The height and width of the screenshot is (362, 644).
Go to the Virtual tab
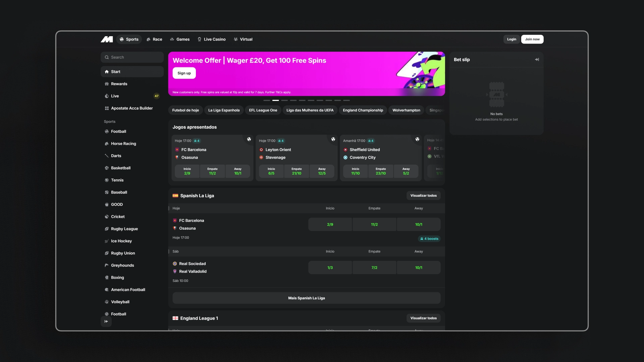coord(243,39)
